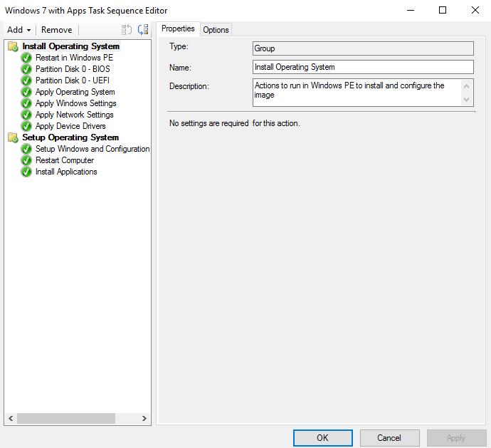Click green check icon beside Setup Windows and Configuration
The height and width of the screenshot is (448, 491).
[26, 149]
